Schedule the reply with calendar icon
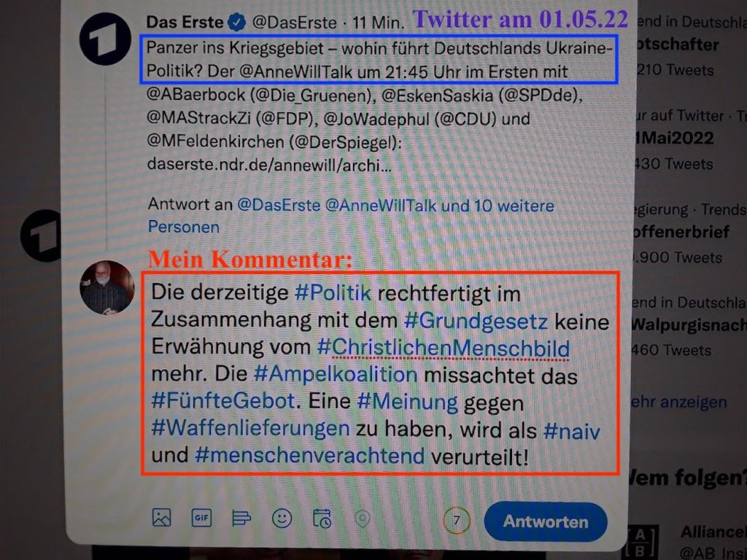The image size is (747, 560). click(322, 518)
